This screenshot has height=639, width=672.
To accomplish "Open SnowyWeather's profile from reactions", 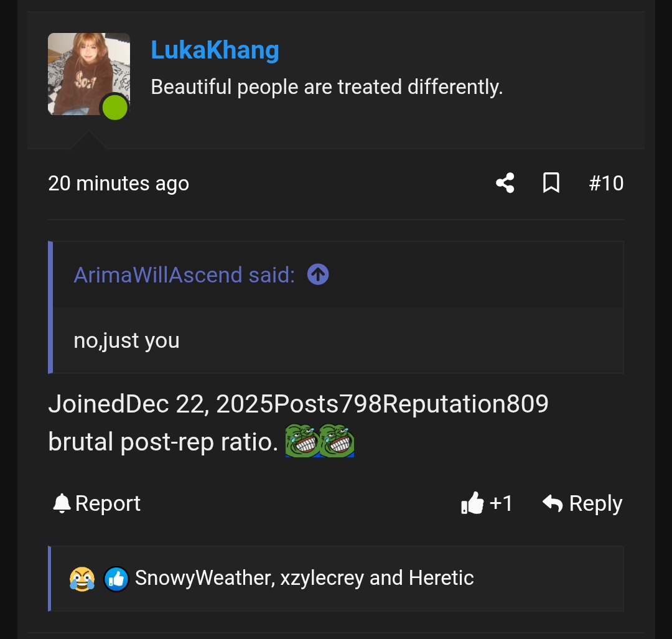I will [x=203, y=578].
